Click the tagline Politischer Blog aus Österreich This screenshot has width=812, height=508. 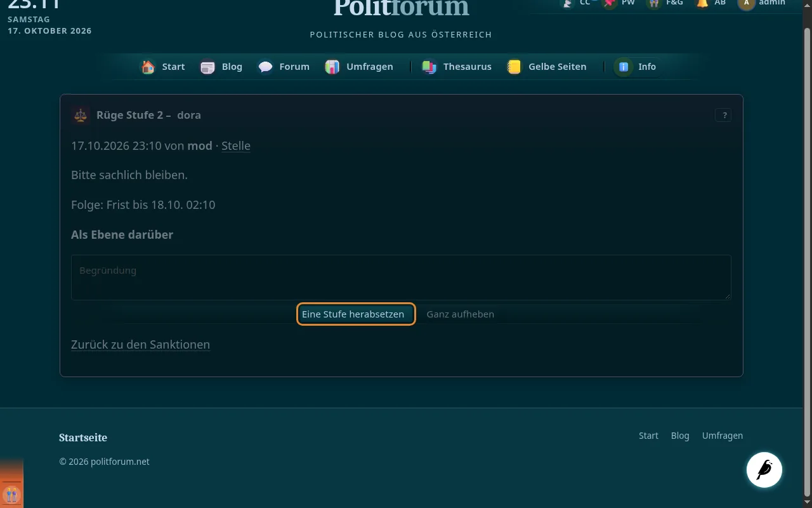point(401,34)
